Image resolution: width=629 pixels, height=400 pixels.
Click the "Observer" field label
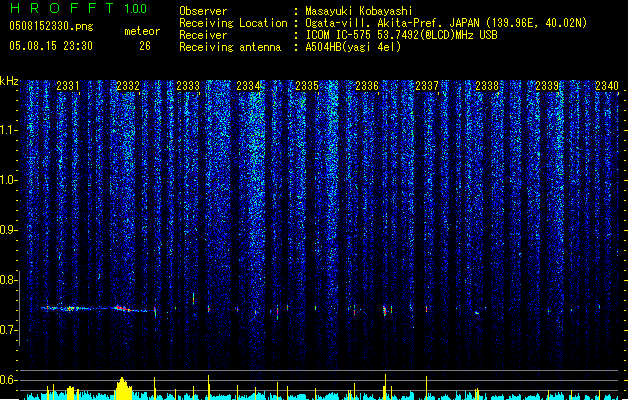(x=203, y=11)
